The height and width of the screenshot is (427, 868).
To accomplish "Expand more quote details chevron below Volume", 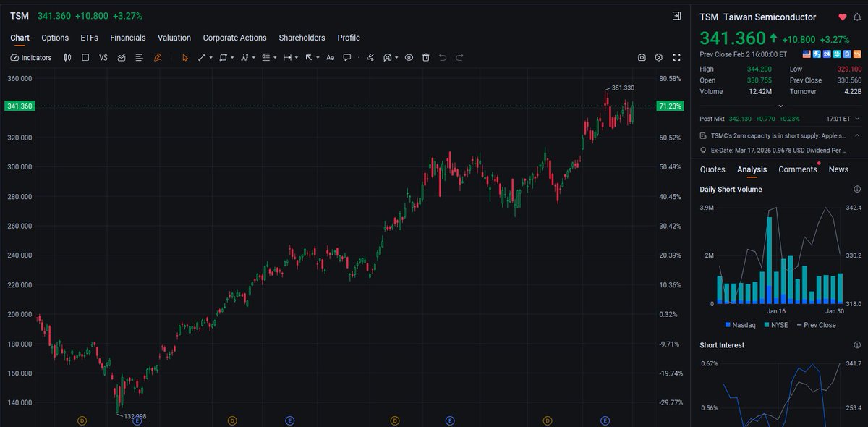I will (x=780, y=106).
